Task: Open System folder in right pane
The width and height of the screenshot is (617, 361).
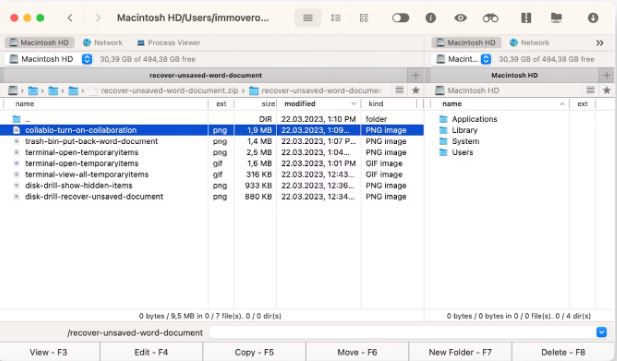Action: pos(460,141)
